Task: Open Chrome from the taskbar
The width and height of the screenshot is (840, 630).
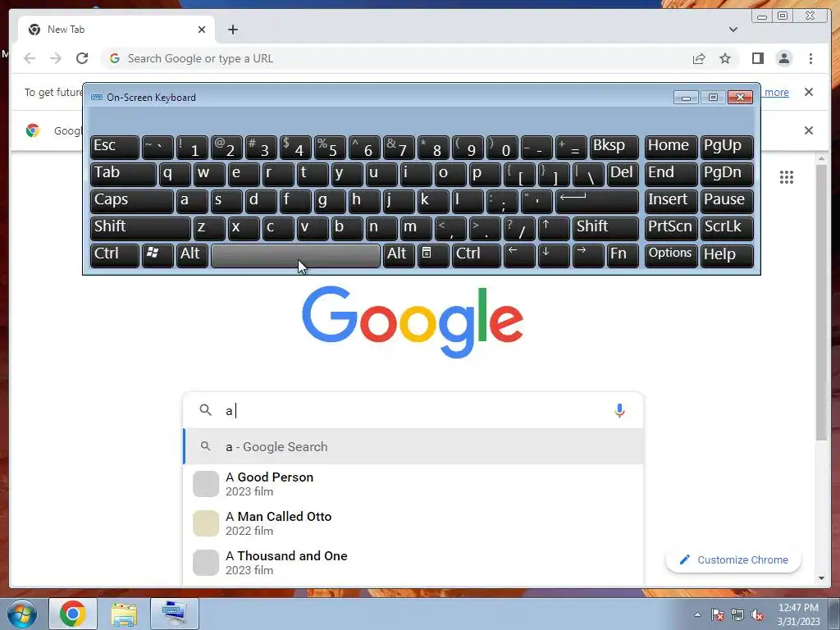Action: (x=73, y=614)
